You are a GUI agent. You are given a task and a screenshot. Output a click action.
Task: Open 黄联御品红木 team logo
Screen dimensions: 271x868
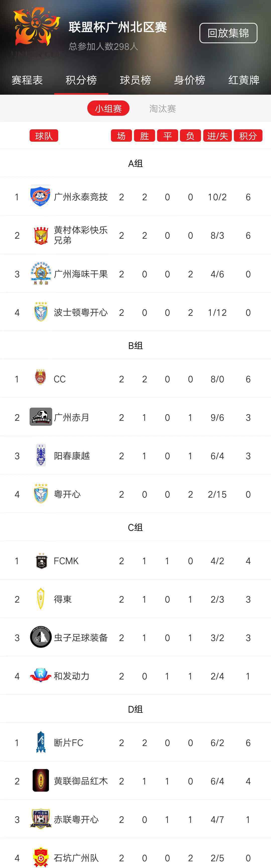click(x=41, y=780)
